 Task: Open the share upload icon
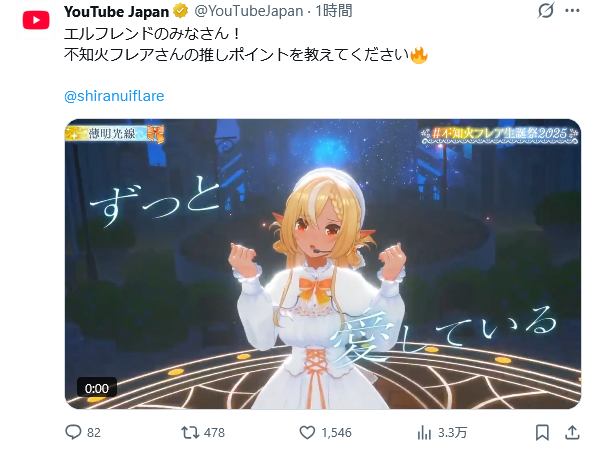pyautogui.click(x=572, y=432)
